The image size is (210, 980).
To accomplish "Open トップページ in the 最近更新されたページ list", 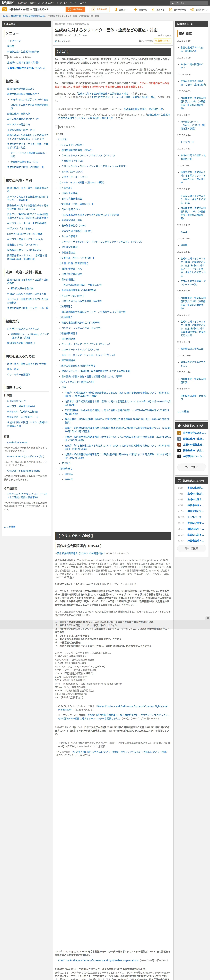I will (194, 517).
